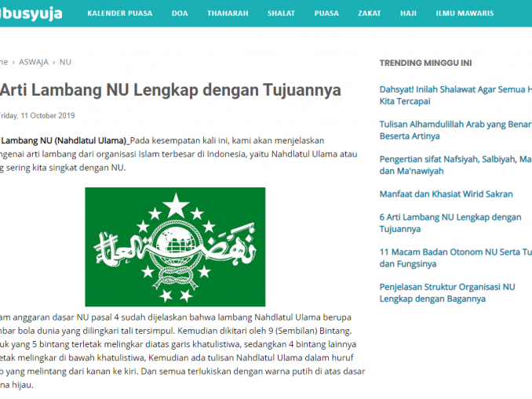Navigate to the Zakat section
Image resolution: width=532 pixels, height=399 pixels.
(x=369, y=13)
